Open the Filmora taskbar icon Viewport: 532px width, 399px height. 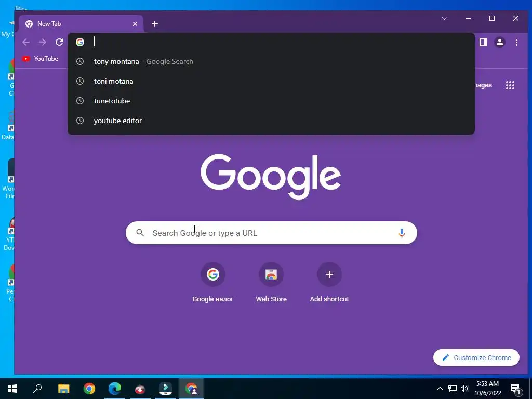tap(166, 389)
